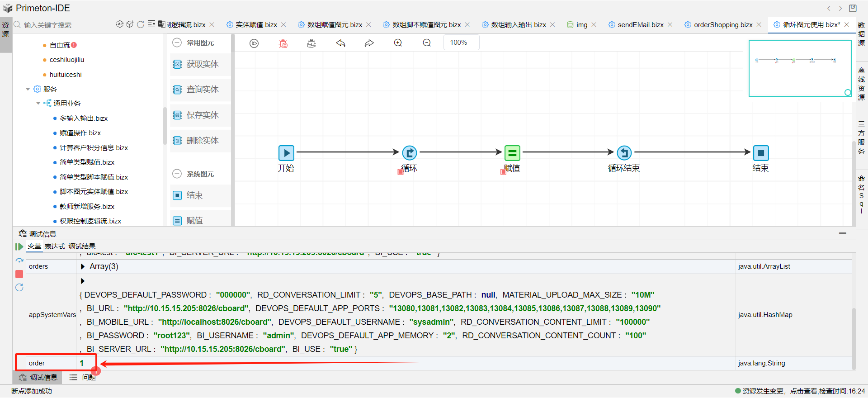Click the redo arrow in canvas toolbar

coord(369,43)
